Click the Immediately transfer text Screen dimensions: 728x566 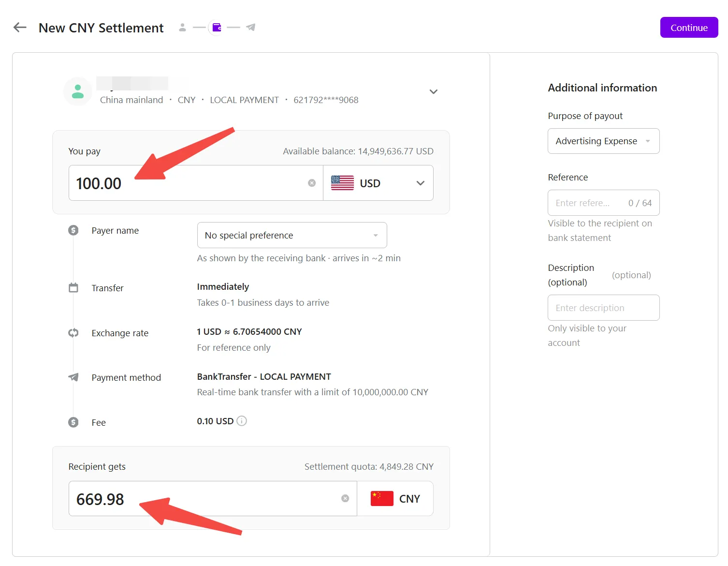(223, 286)
